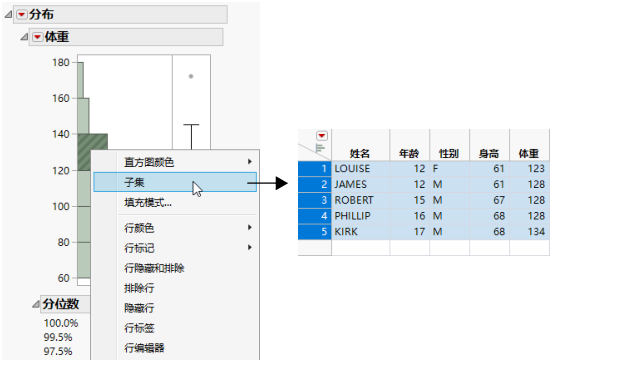Open 行编辑器 from the context menu

click(175, 348)
